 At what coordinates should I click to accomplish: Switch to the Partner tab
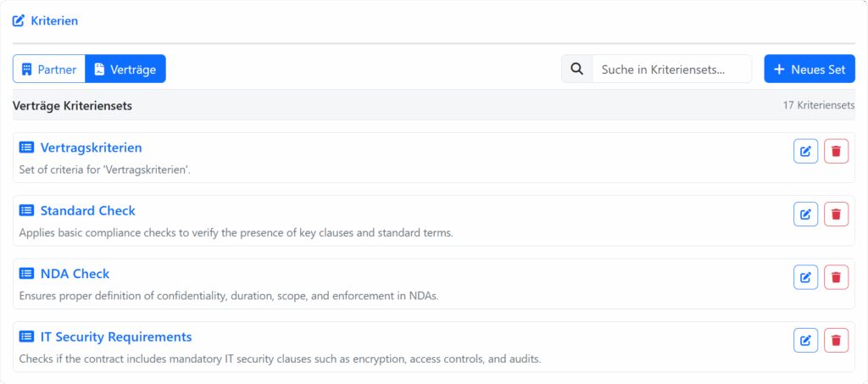pyautogui.click(x=49, y=70)
